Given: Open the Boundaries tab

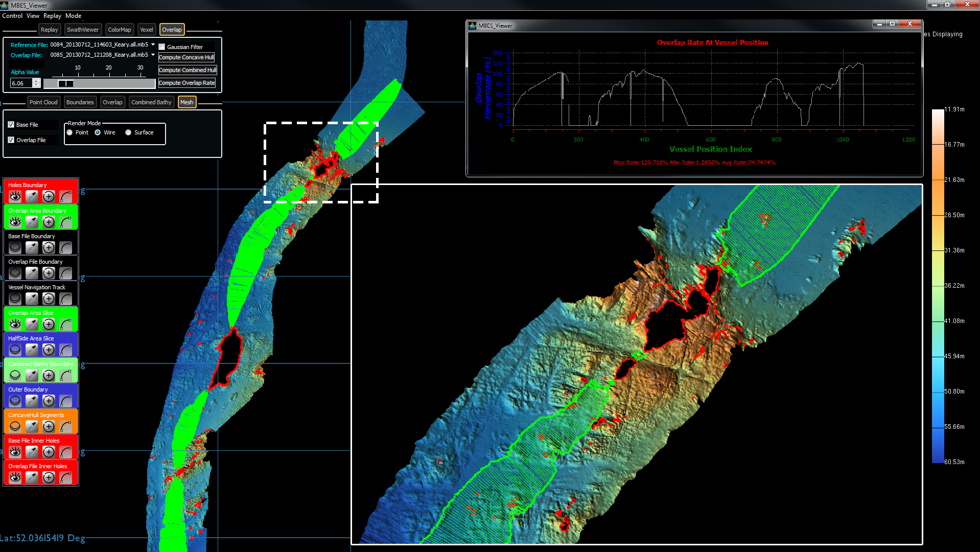Looking at the screenshot, I should (x=80, y=102).
